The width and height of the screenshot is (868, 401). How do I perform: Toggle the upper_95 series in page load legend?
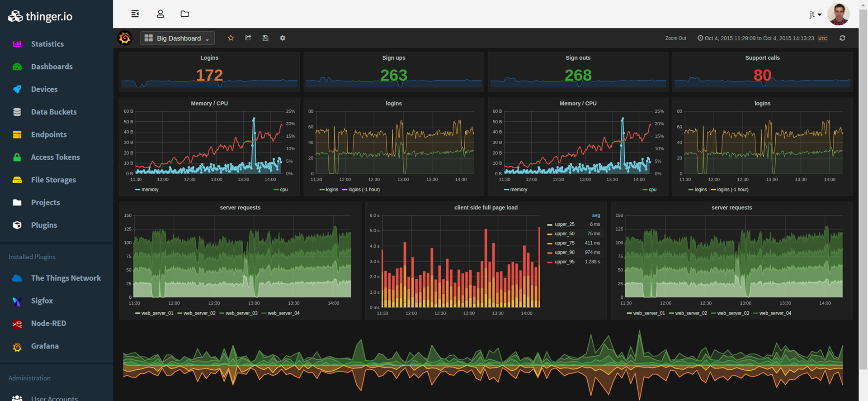(564, 262)
